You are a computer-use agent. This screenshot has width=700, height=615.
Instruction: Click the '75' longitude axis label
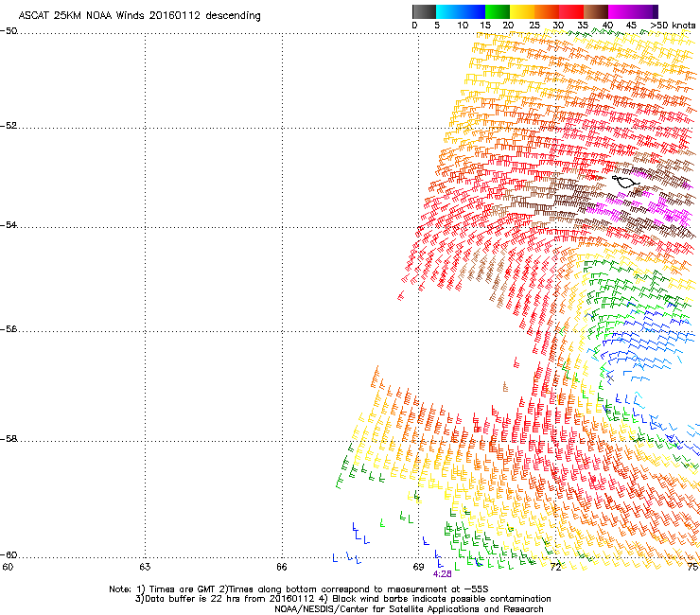click(693, 567)
